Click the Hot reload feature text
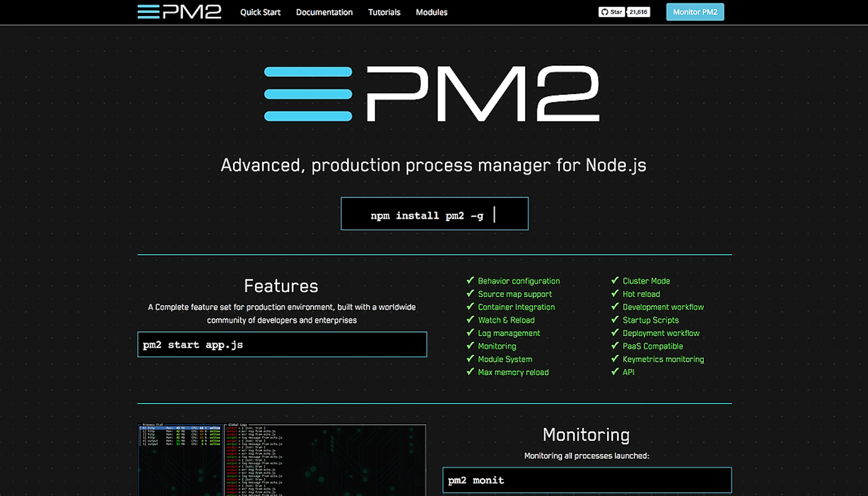The height and width of the screenshot is (496, 868). pyautogui.click(x=641, y=294)
